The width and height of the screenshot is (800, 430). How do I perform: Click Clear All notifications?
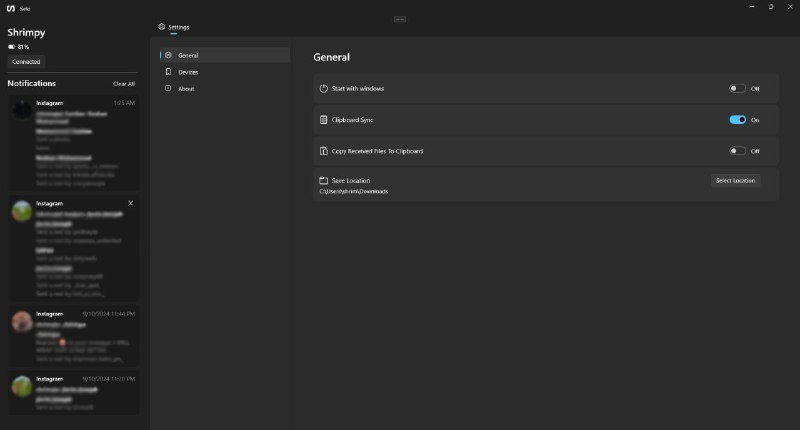(x=124, y=84)
